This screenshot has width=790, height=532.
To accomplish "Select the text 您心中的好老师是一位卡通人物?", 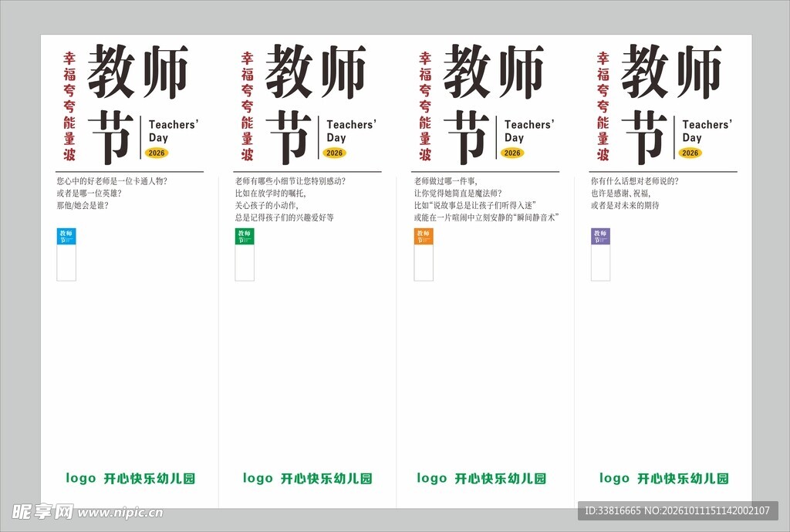I will [112, 181].
